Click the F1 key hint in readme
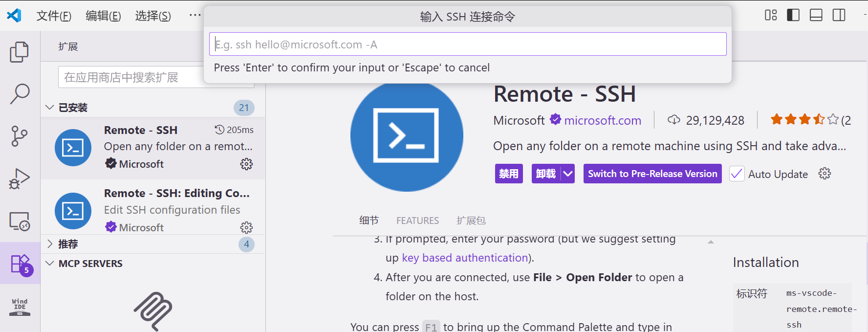This screenshot has width=868, height=332. tap(431, 327)
